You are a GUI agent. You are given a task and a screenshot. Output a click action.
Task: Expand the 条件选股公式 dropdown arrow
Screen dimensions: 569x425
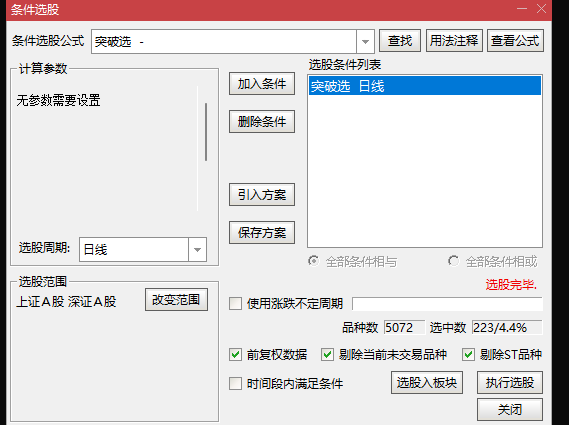365,42
